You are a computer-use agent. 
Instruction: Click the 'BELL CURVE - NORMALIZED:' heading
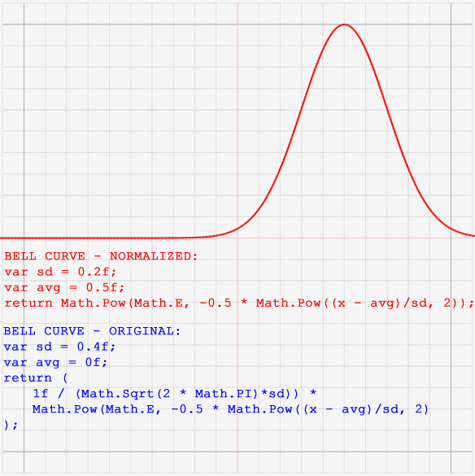[101, 256]
